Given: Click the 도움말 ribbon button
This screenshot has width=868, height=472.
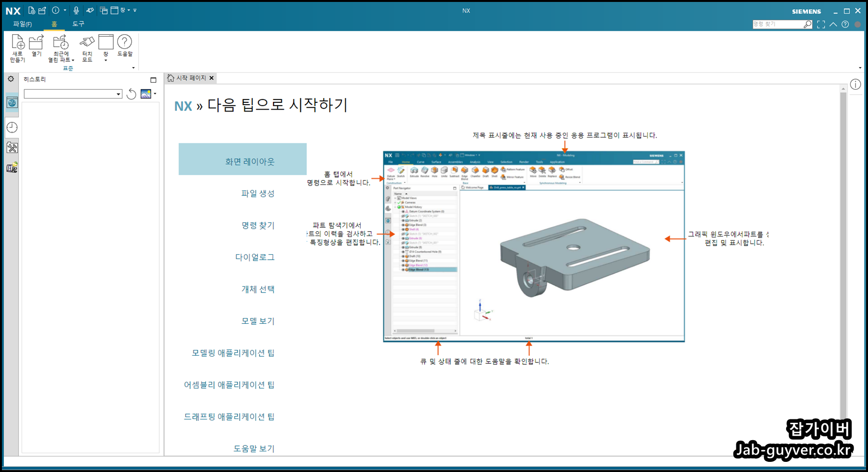Looking at the screenshot, I should (125, 46).
